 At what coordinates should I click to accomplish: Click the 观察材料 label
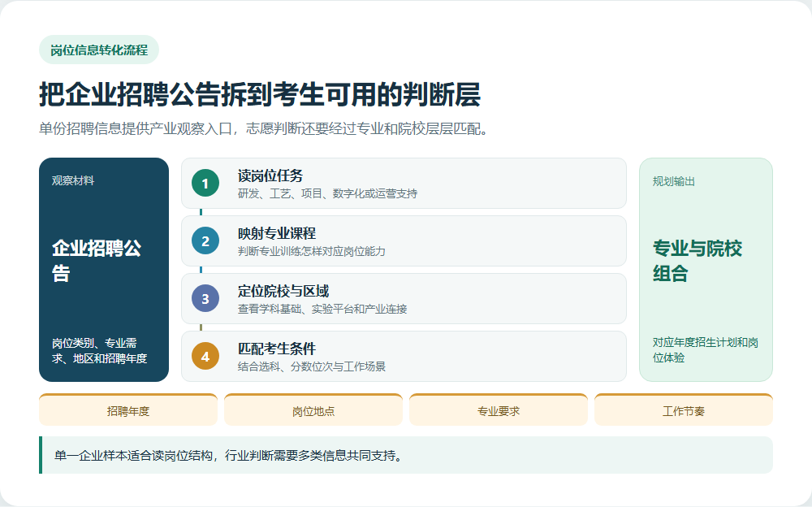tap(73, 180)
